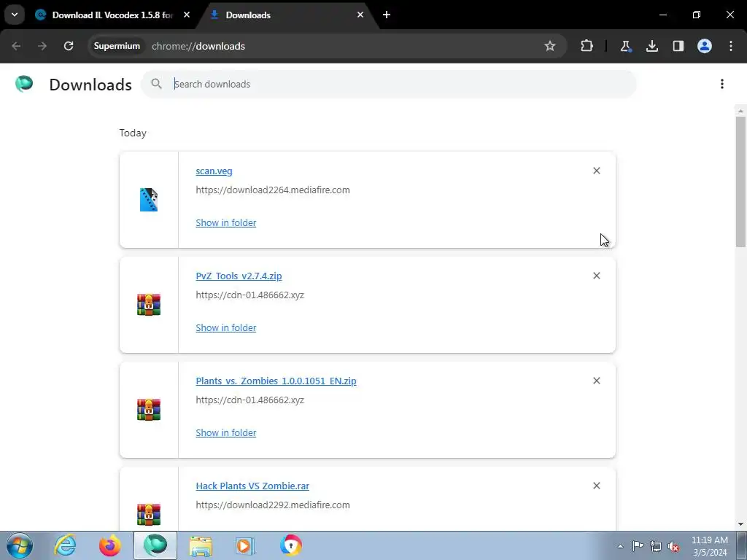Screen dimensions: 747x560
Task: Click the Hack Plants VS Zombie archive icon
Action: click(x=149, y=515)
